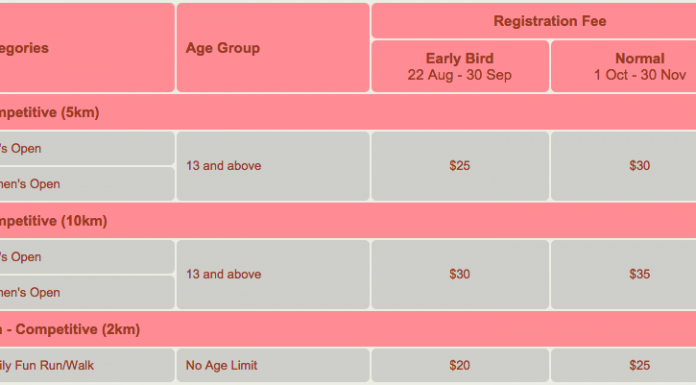The image size is (696, 385).
Task: Select the Competitive (5km) section row
Action: click(348, 112)
